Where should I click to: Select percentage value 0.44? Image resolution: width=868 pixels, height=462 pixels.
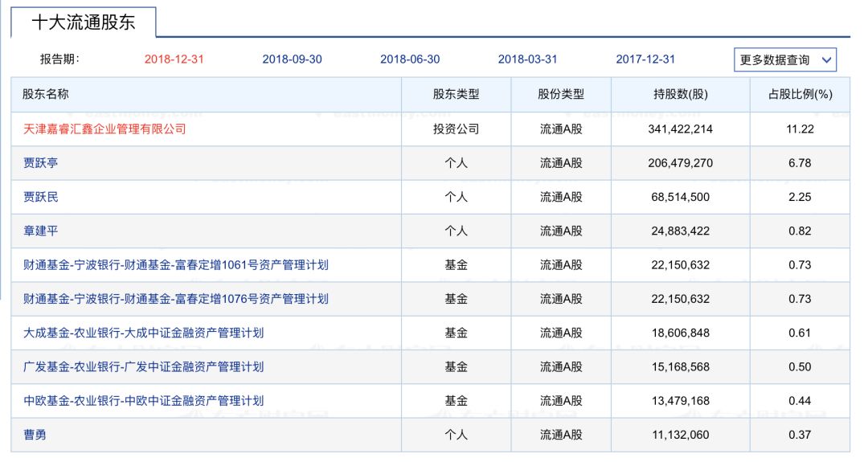pos(800,401)
